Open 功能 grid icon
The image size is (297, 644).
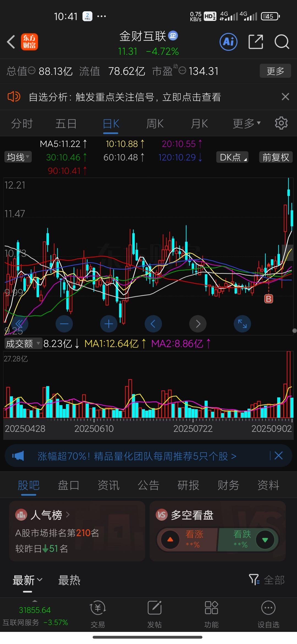(x=211, y=614)
